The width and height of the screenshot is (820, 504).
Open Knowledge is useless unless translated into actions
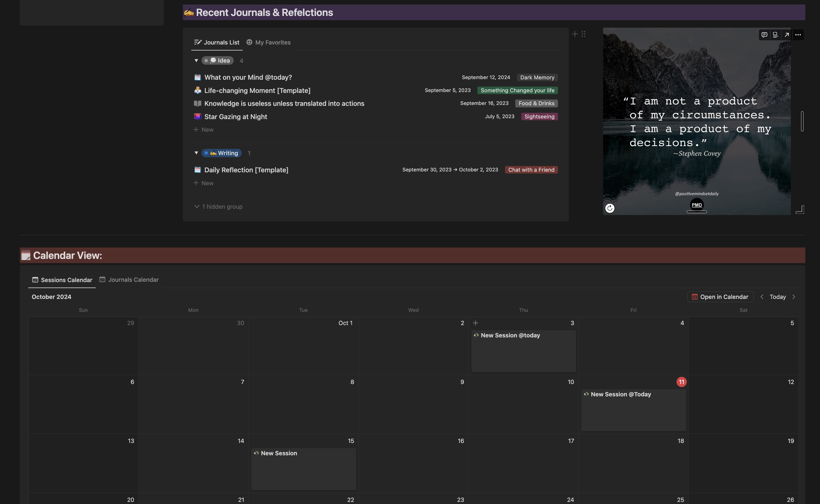click(x=284, y=103)
